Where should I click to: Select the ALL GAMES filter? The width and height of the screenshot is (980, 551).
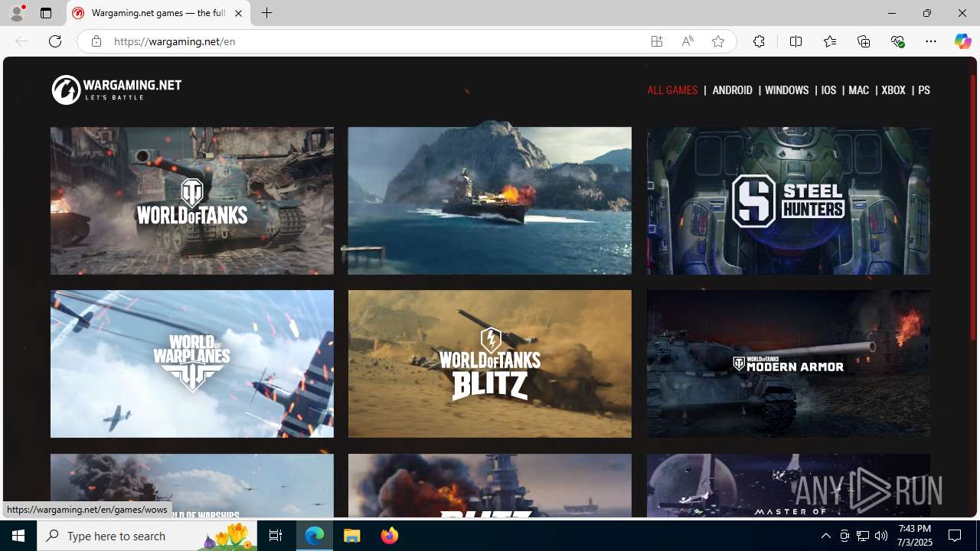click(672, 90)
